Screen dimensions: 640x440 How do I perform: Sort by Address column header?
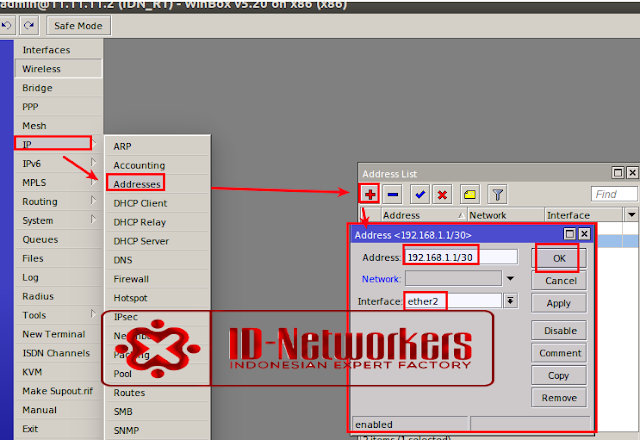coord(424,215)
